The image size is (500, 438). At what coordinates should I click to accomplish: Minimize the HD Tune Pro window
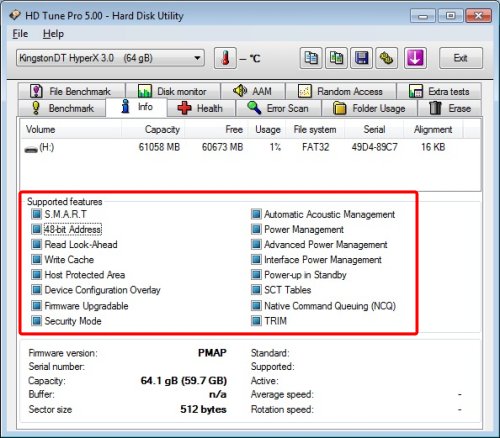coord(423,16)
